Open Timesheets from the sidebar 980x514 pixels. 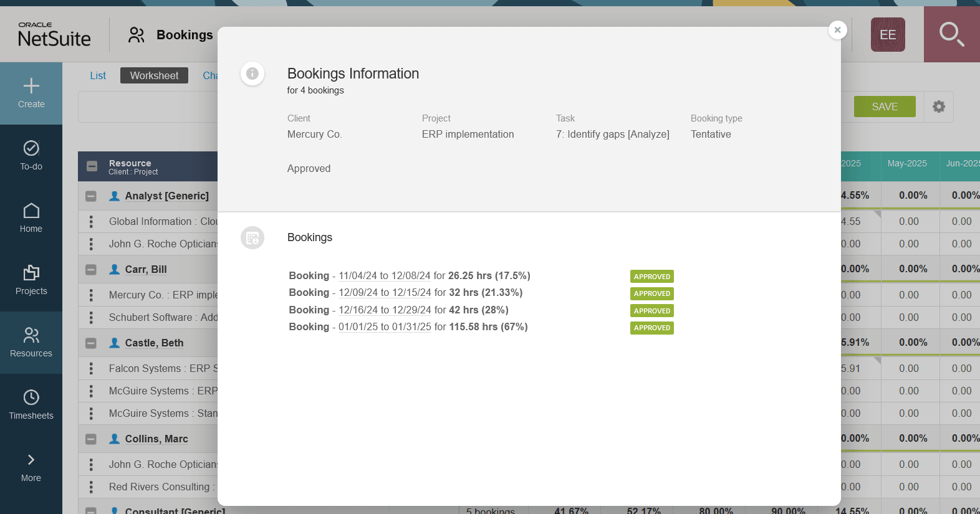click(x=31, y=405)
